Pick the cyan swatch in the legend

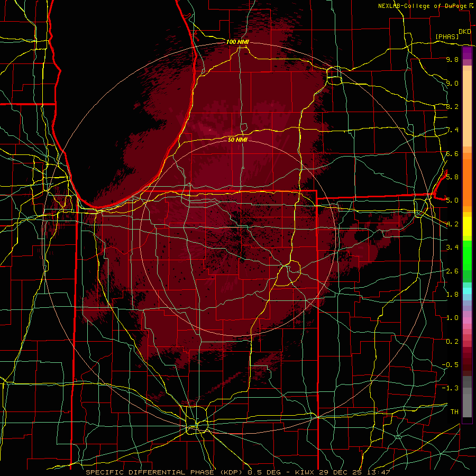coord(467,291)
